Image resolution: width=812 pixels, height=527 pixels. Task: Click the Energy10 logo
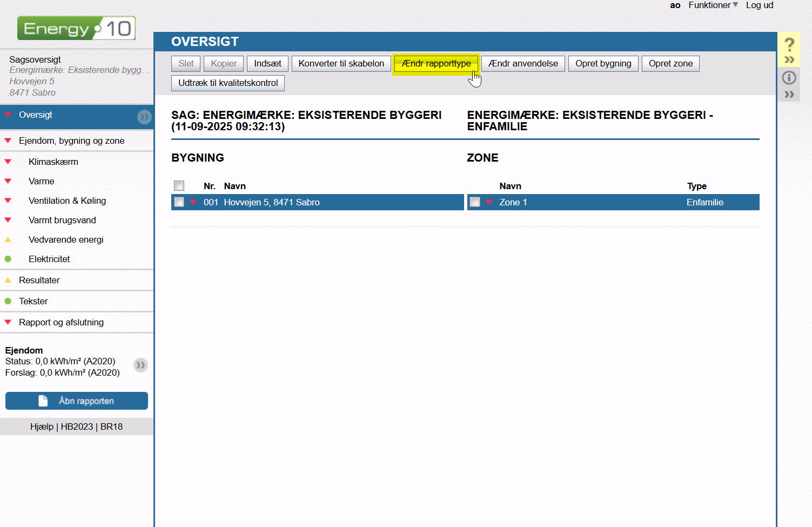[x=76, y=28]
